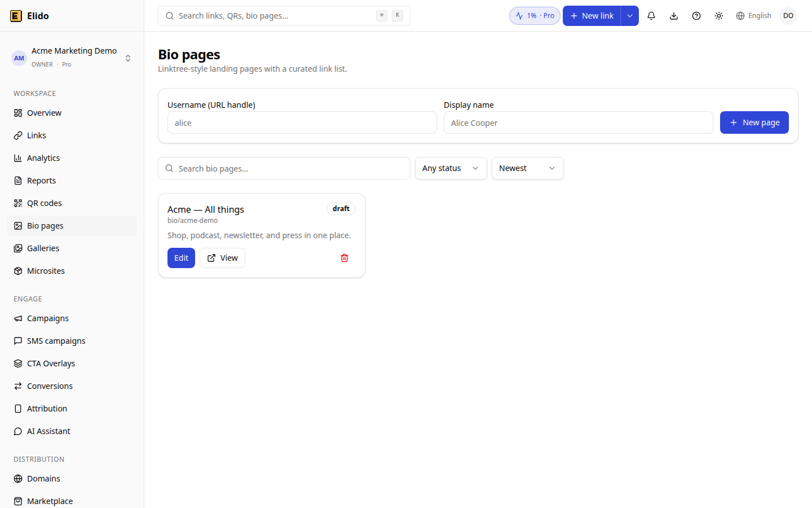Open AI Assistant

pyautogui.click(x=72, y=431)
